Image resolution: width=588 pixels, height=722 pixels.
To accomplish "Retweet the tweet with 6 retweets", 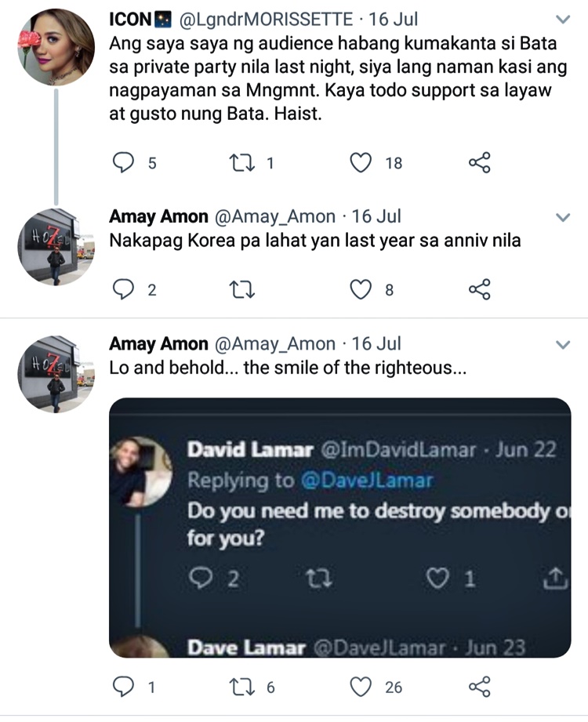I will 242,687.
